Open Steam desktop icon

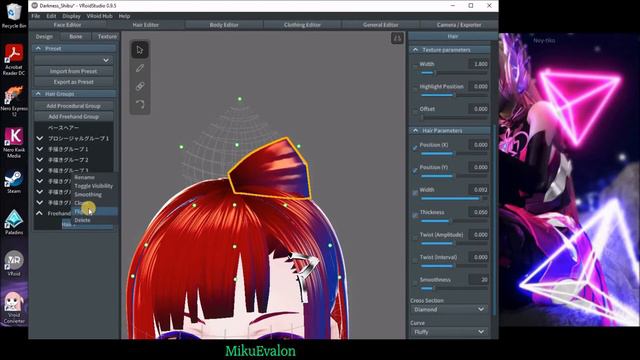pos(14,182)
